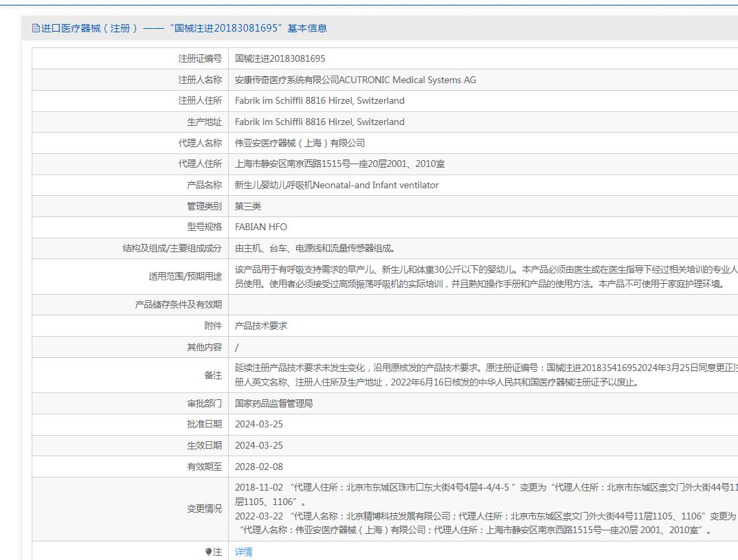Click the 适用范围/预期用途 label
Screen dimensions: 738x560
(186, 276)
